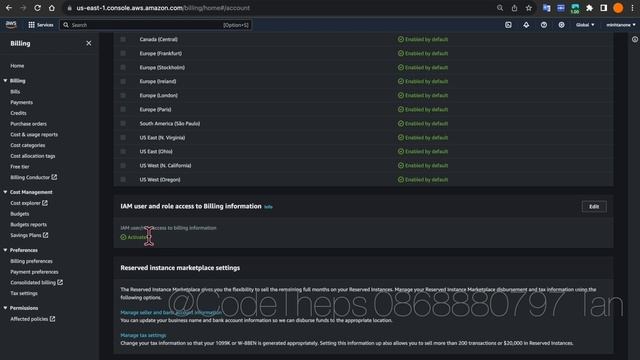This screenshot has width=640, height=360.
Task: Open Budgets in the sidebar
Action: [x=20, y=213]
